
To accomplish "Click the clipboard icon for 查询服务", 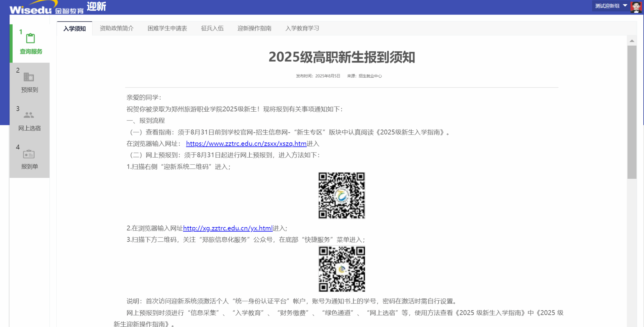I will coord(31,38).
